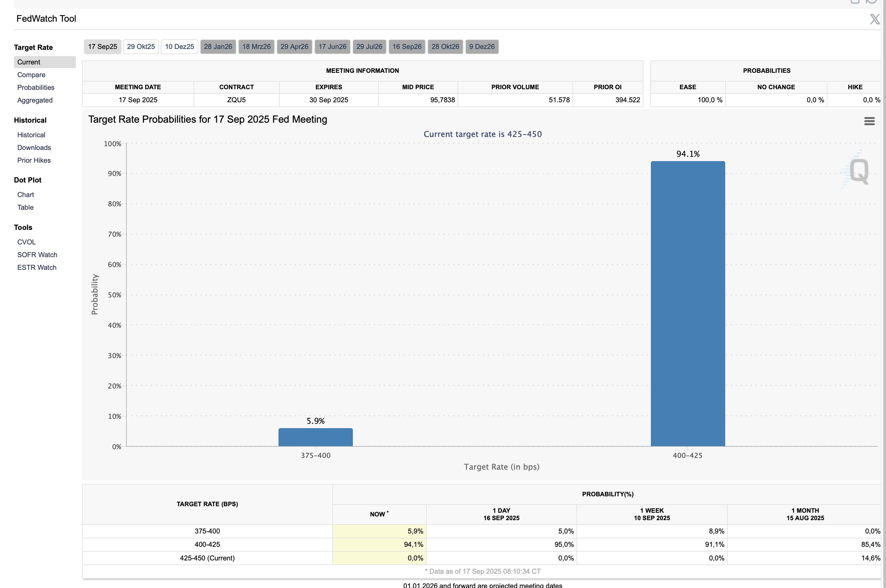Open the Downloads link under Historical
Image resolution: width=886 pixels, height=588 pixels.
[34, 147]
